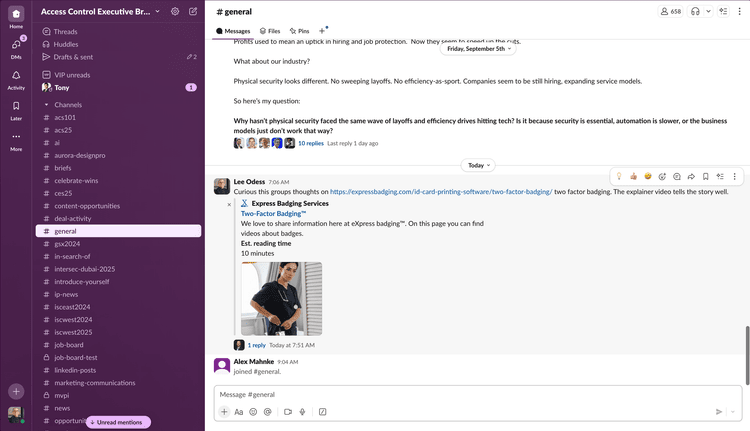This screenshot has height=431, width=750.
Task: Record an audio clip with the microphone
Action: tap(302, 412)
